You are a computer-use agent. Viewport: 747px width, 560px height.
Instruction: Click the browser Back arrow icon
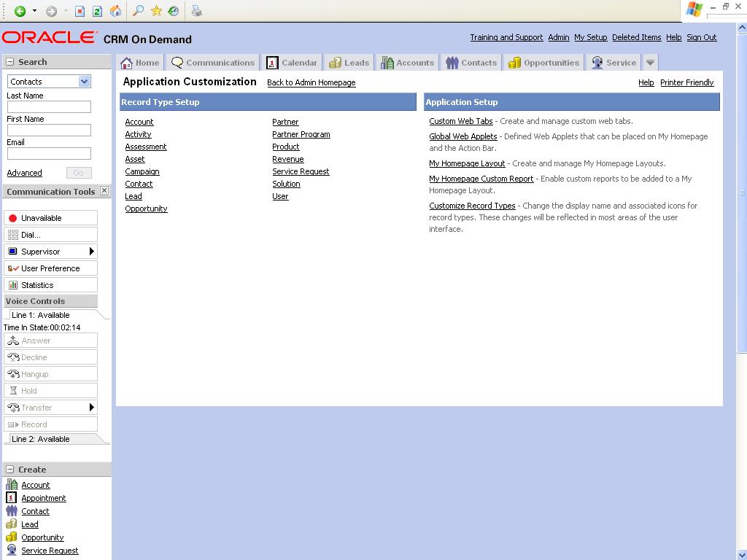20,11
